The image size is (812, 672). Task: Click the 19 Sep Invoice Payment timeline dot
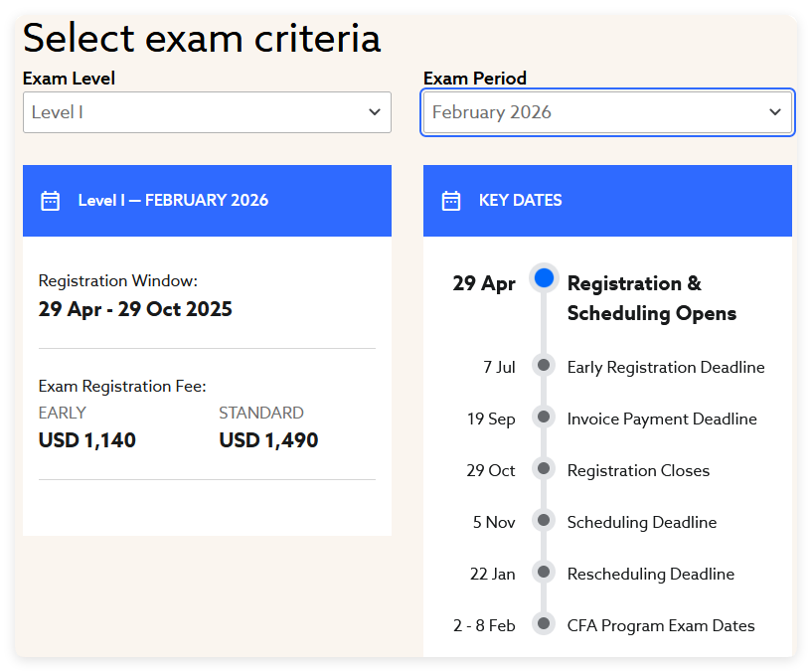[544, 417]
